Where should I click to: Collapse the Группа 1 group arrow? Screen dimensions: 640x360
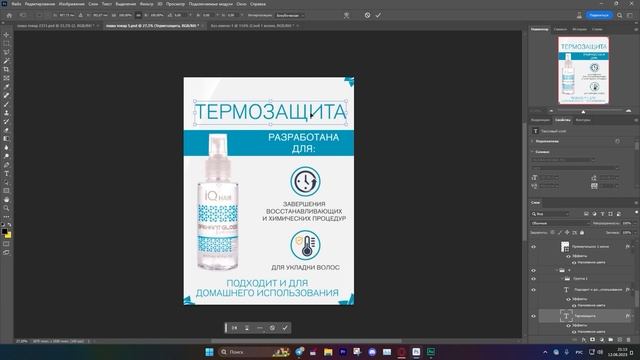point(562,279)
